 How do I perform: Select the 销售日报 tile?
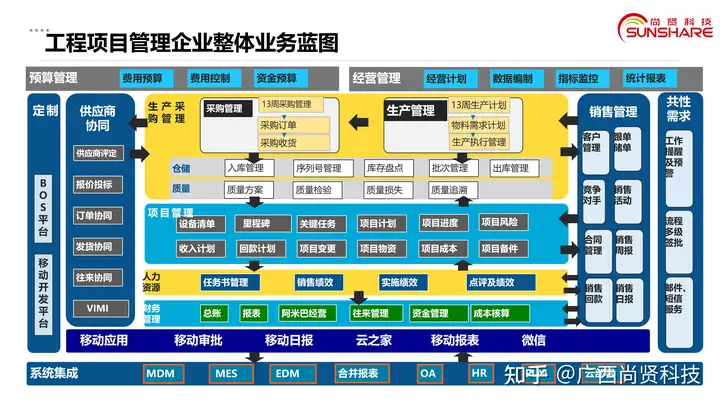click(628, 300)
